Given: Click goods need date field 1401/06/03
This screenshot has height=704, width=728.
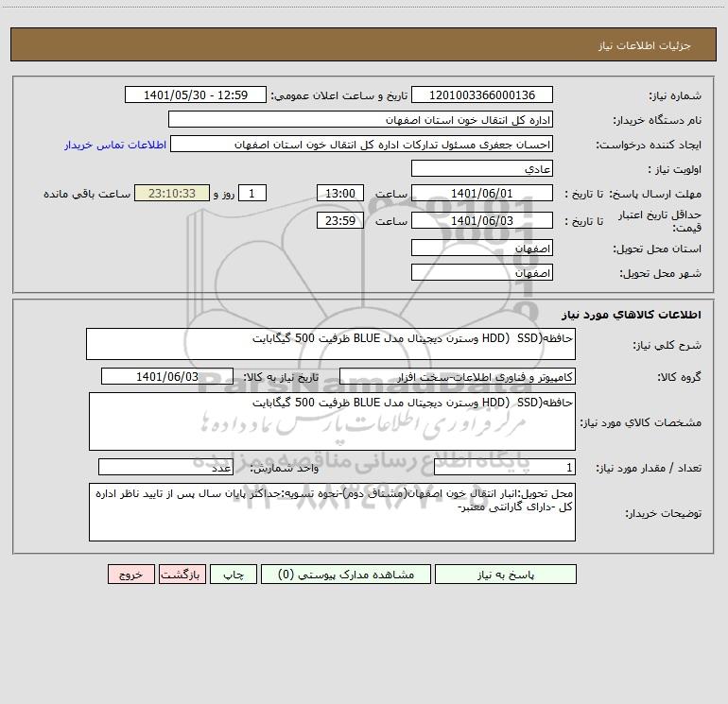Looking at the screenshot, I should (x=167, y=376).
